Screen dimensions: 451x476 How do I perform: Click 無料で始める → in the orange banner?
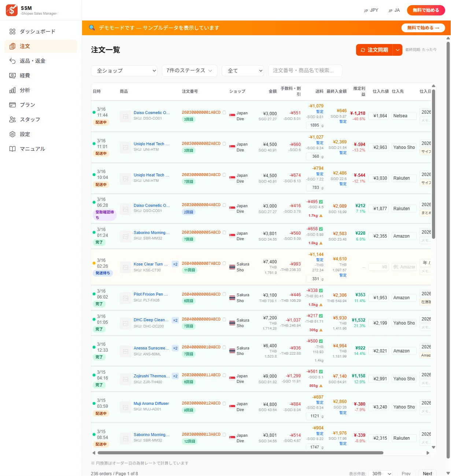(423, 28)
